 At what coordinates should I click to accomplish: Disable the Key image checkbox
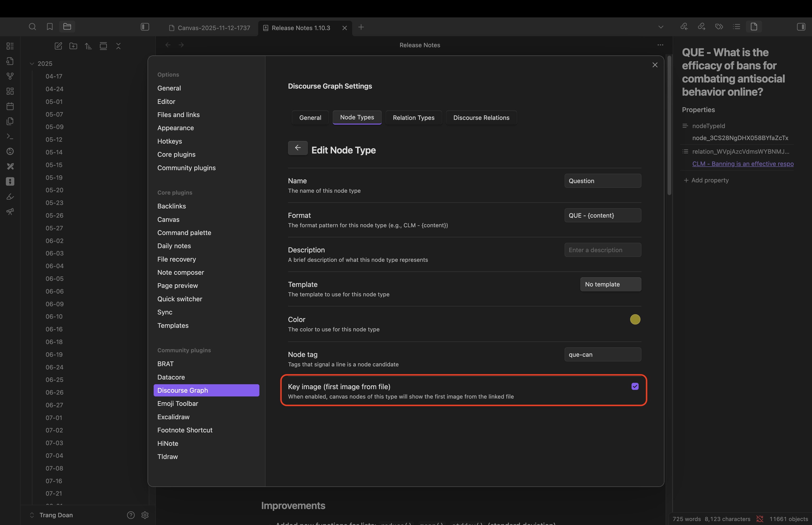[x=635, y=386]
